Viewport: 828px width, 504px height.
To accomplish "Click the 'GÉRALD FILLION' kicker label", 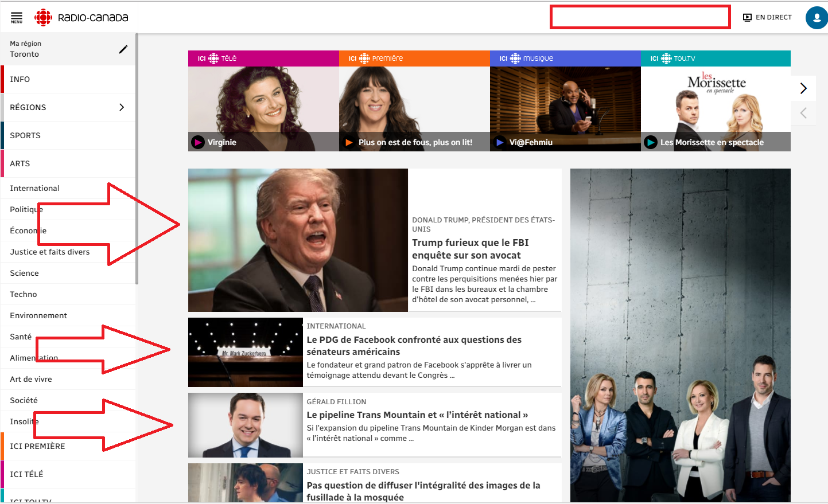I will tap(336, 402).
